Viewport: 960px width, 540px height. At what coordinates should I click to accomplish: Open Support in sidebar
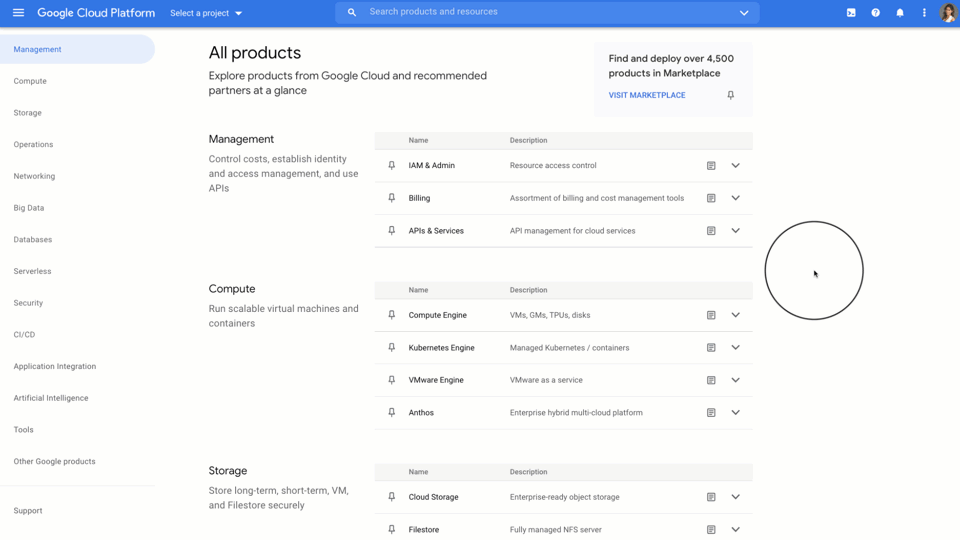pyautogui.click(x=28, y=511)
